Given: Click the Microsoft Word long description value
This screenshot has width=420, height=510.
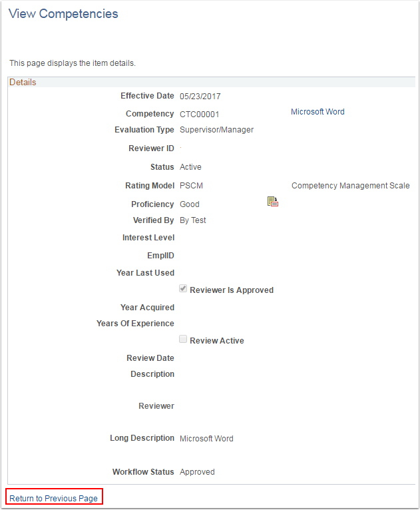Looking at the screenshot, I should [206, 439].
